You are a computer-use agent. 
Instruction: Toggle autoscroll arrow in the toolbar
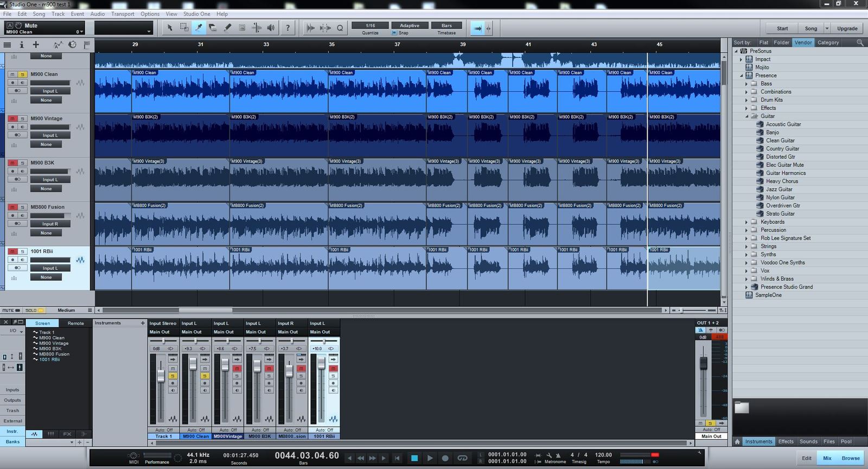pyautogui.click(x=477, y=28)
